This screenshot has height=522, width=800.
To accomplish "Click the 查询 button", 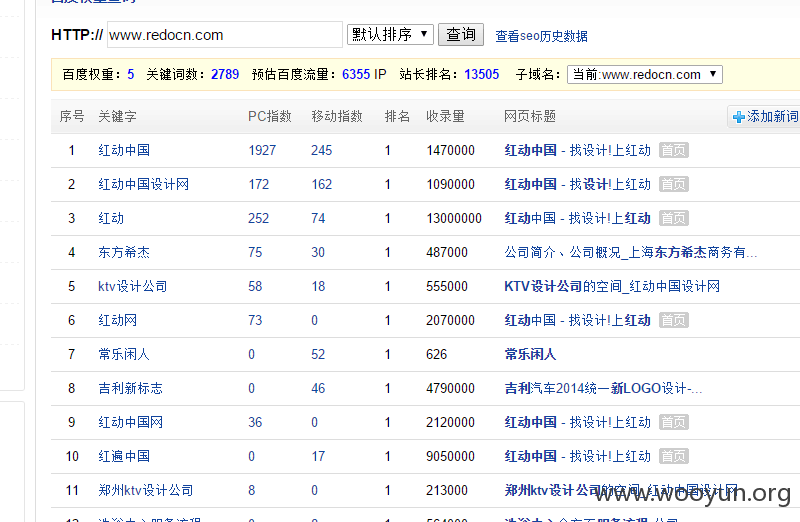I will coord(461,35).
